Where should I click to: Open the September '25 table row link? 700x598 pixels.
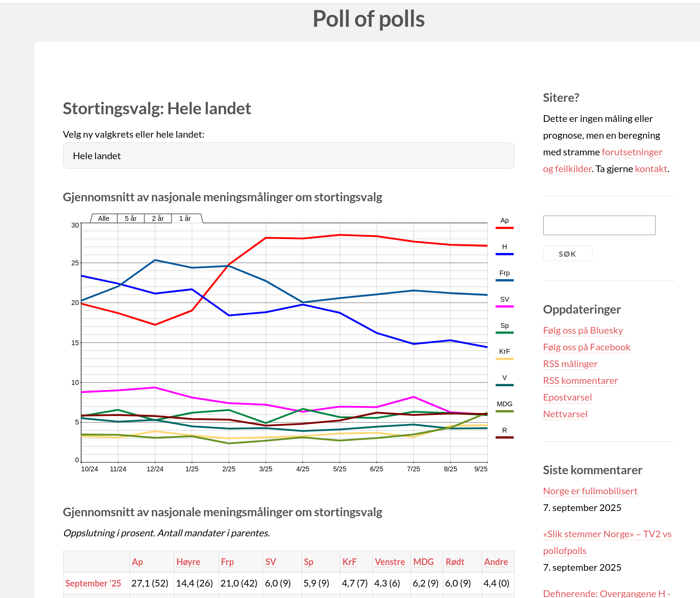93,583
